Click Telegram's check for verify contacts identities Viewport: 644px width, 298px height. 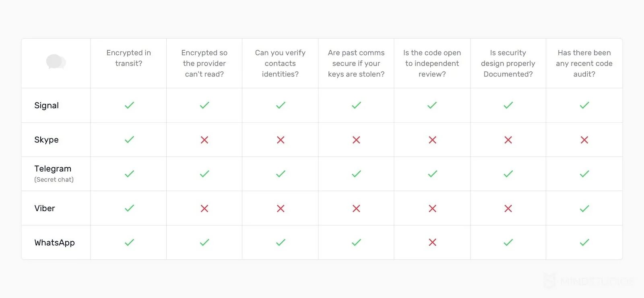pyautogui.click(x=281, y=174)
